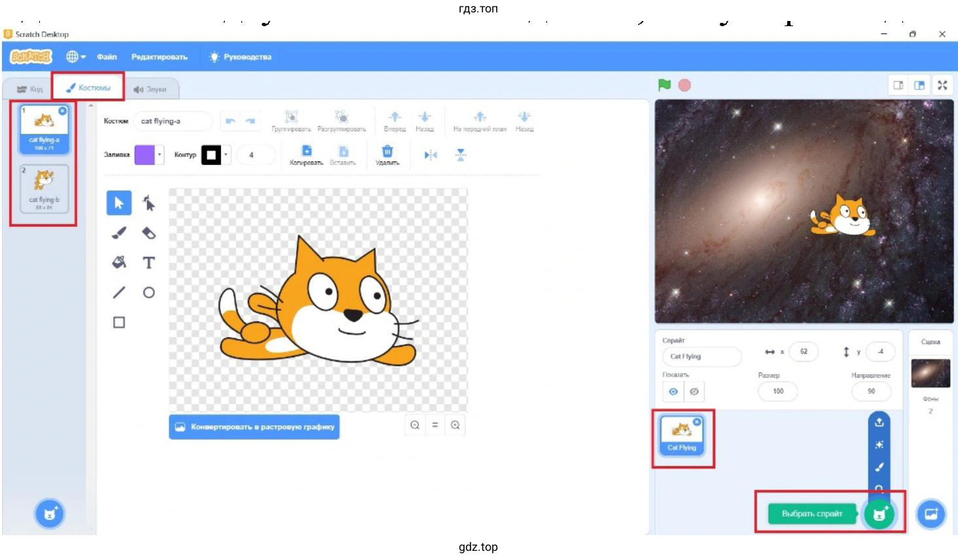Open the Файл menu
Viewport: 958px width, 560px height.
pyautogui.click(x=107, y=57)
